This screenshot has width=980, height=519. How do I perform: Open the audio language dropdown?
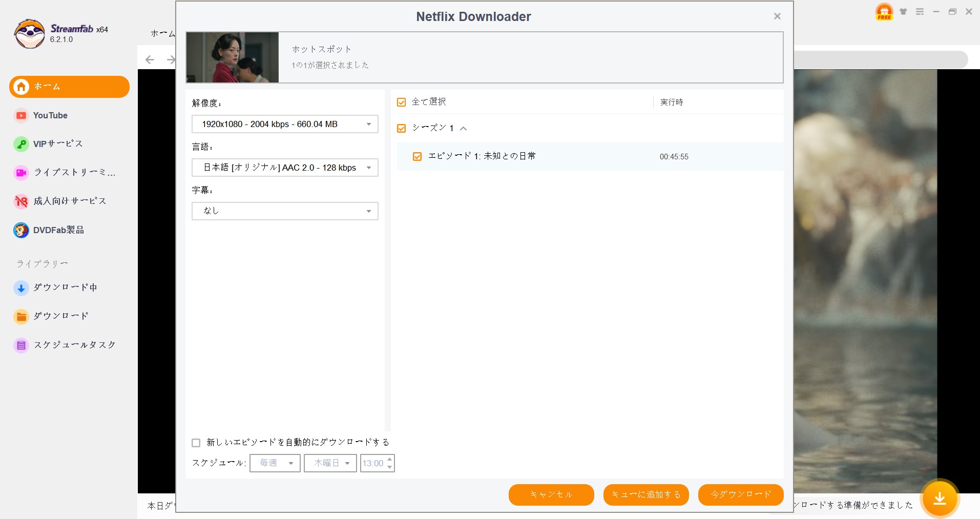pyautogui.click(x=285, y=168)
